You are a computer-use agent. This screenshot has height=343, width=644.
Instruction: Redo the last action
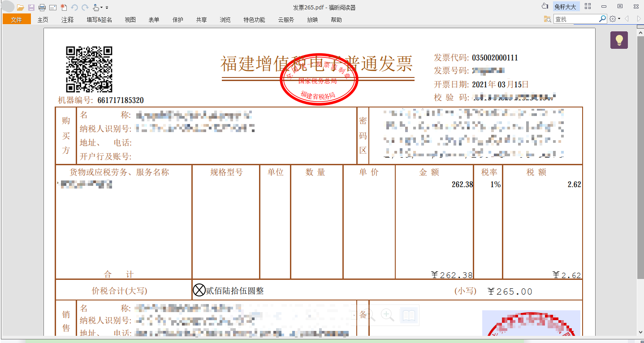tap(84, 7)
